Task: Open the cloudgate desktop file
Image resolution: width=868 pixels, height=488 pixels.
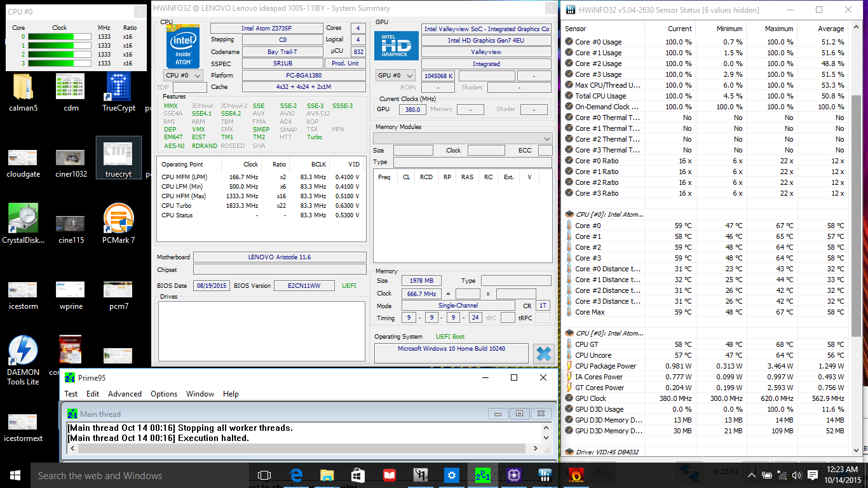Action: [23, 163]
